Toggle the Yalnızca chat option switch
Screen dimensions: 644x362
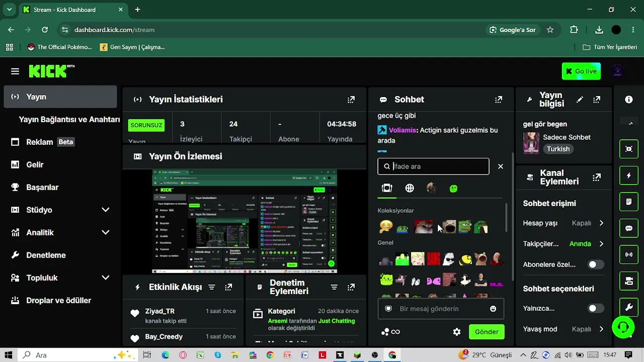(596, 308)
